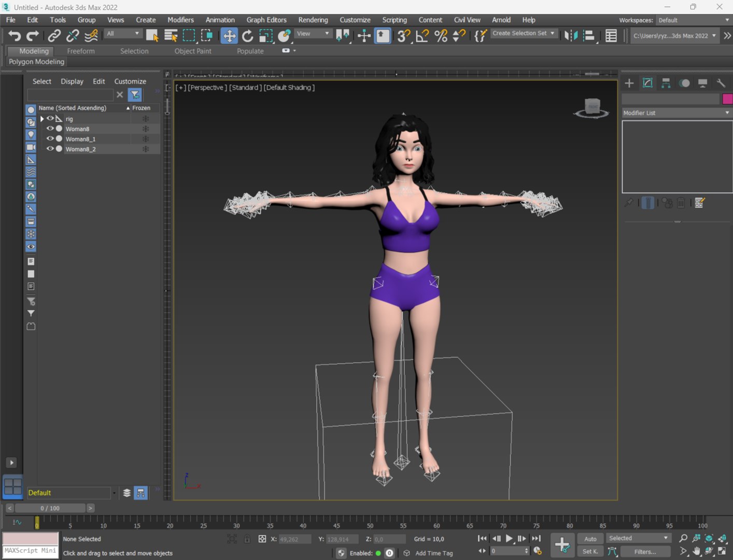Choose the Select Object arrow tool
Image resolution: width=733 pixels, height=560 pixels.
pos(152,35)
